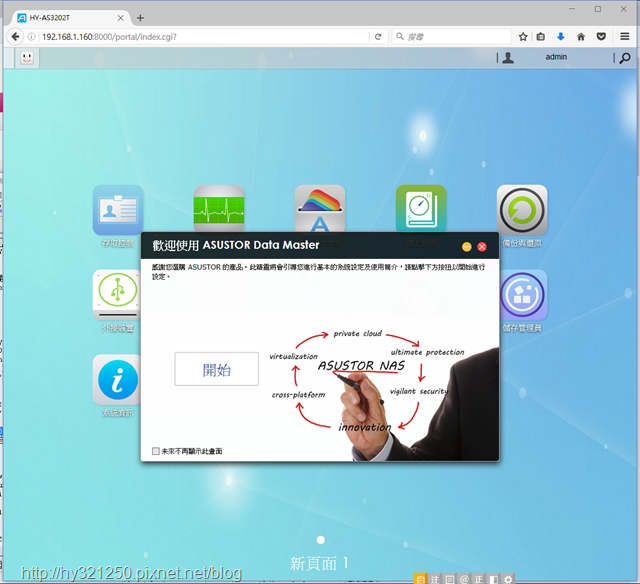Screen dimensions: 640x584
Task: Click the site information icon in address bar
Action: pyautogui.click(x=31, y=37)
